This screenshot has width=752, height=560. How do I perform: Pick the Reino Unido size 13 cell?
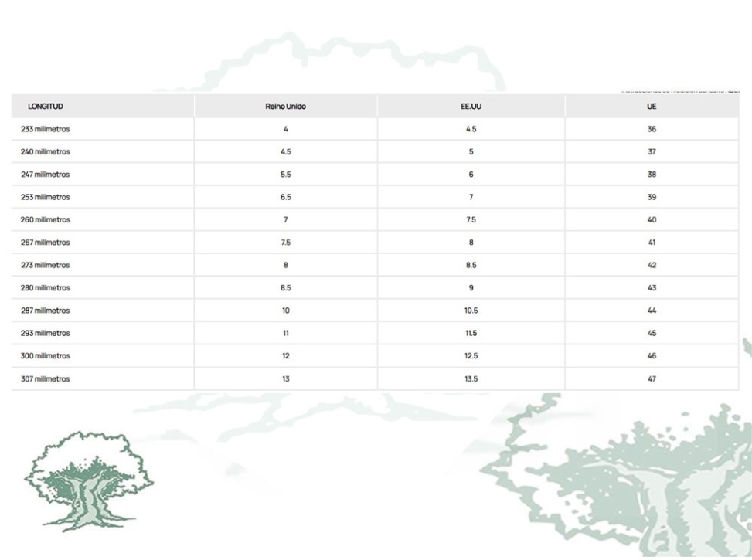coord(286,379)
